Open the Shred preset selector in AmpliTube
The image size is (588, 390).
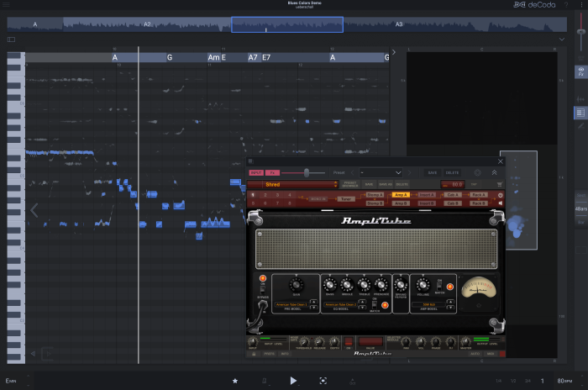click(x=293, y=184)
